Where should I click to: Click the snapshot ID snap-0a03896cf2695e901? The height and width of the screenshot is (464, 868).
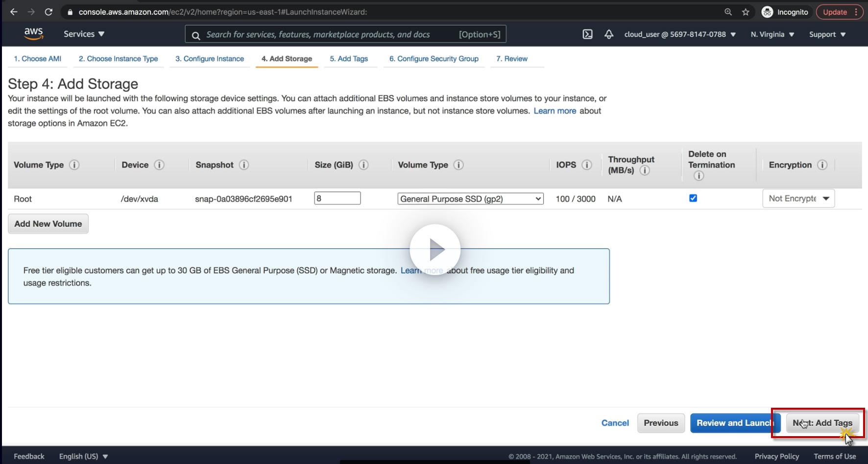pos(243,199)
